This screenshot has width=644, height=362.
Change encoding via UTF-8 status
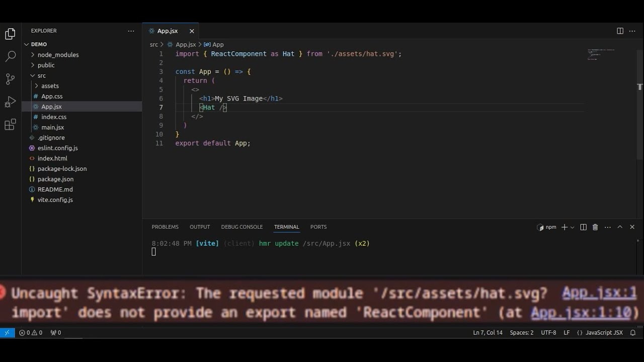[x=548, y=332]
